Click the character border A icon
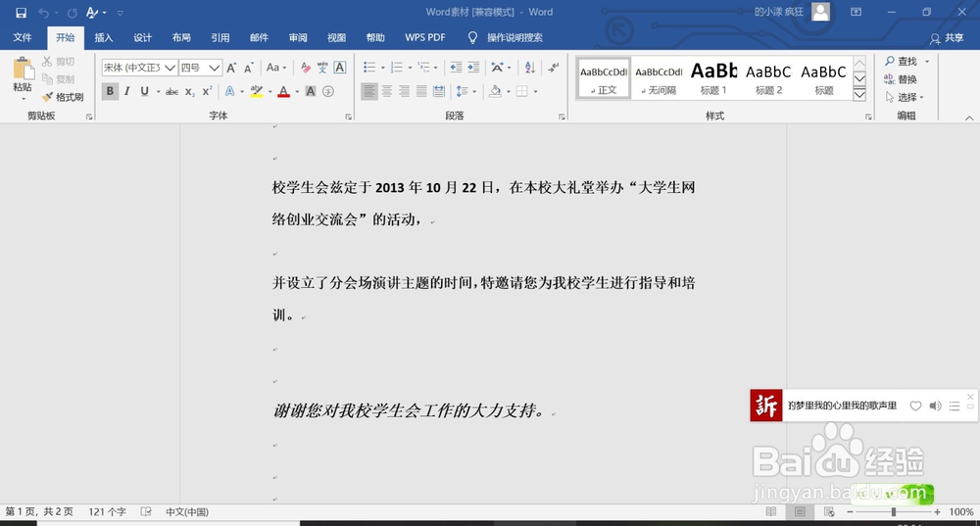The image size is (980, 526). point(340,68)
